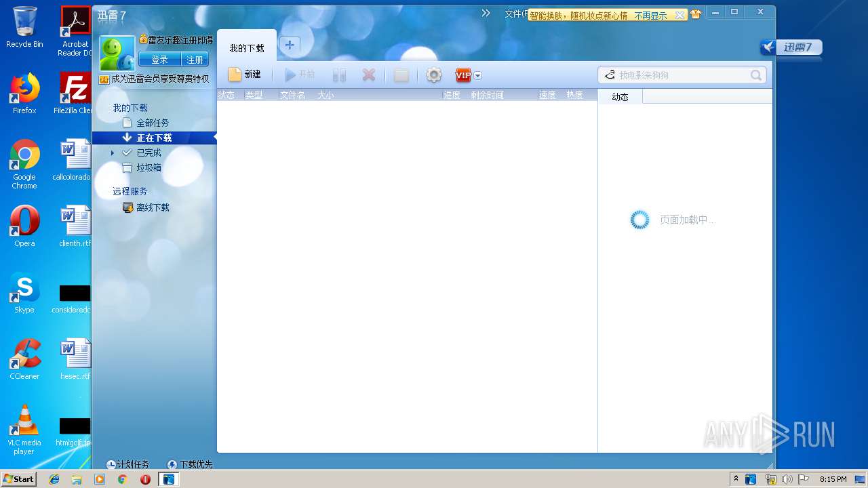Click the 登录 login button

(x=159, y=60)
